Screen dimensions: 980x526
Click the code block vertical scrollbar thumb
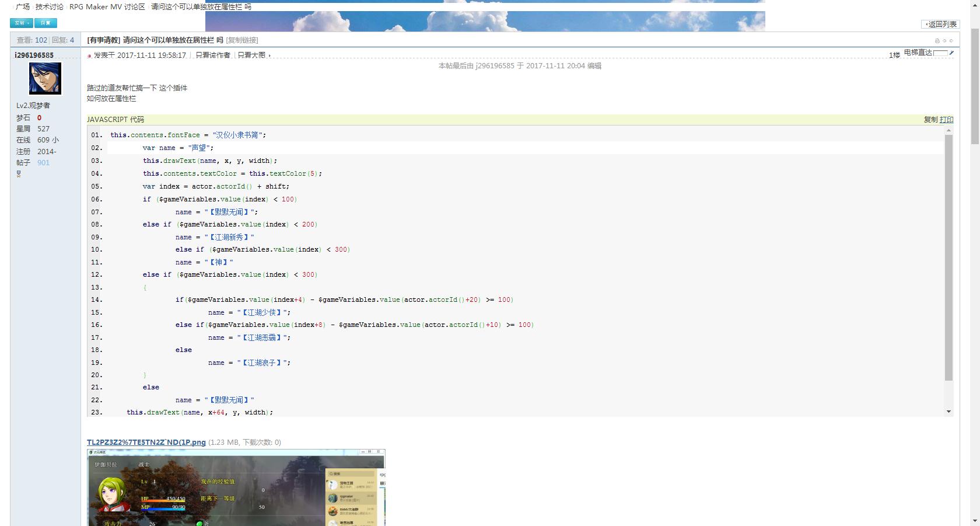click(x=949, y=257)
